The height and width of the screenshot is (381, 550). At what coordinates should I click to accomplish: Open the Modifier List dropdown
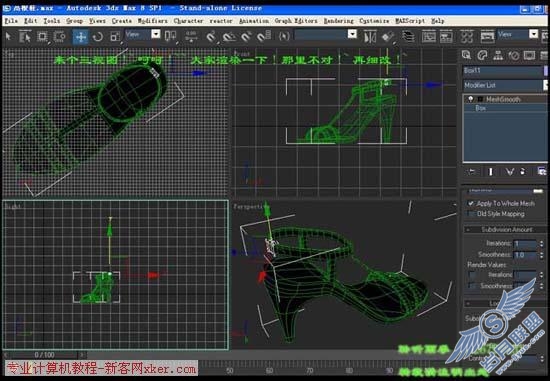(505, 85)
